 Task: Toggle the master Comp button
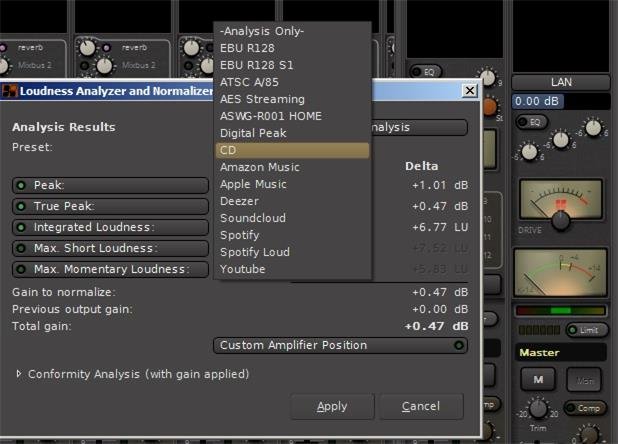585,408
